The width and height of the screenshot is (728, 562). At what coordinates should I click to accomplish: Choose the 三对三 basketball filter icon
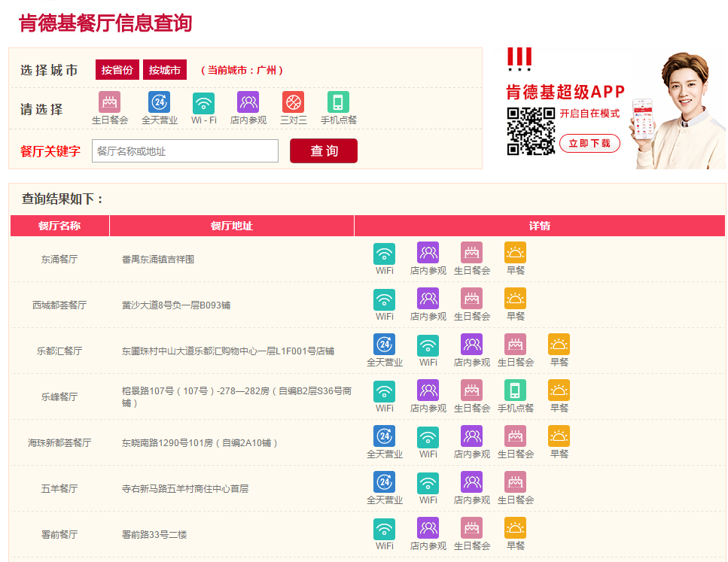coord(293,102)
